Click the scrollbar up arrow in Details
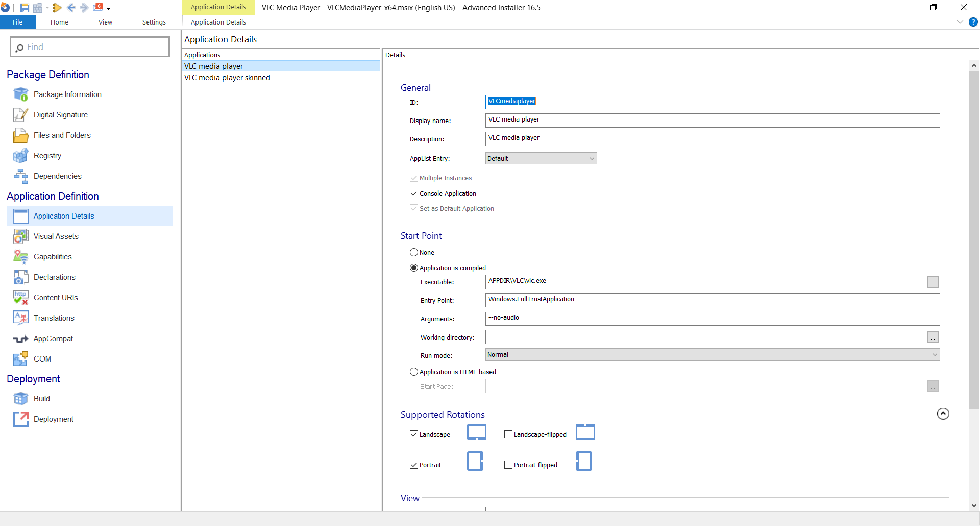 point(974,66)
